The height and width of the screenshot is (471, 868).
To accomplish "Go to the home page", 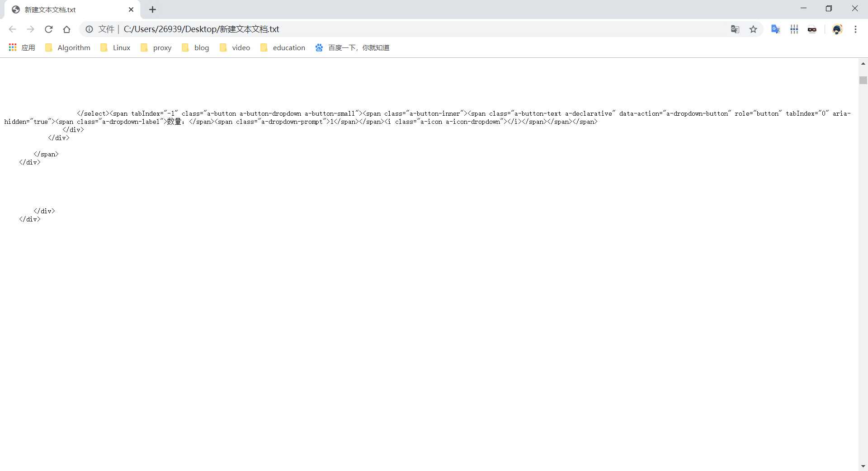I will (x=66, y=29).
